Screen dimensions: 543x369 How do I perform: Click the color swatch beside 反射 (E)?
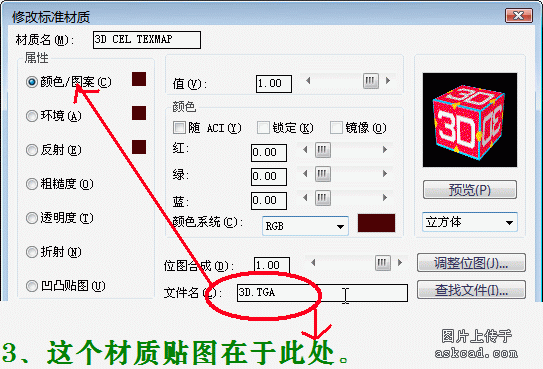coord(139,147)
